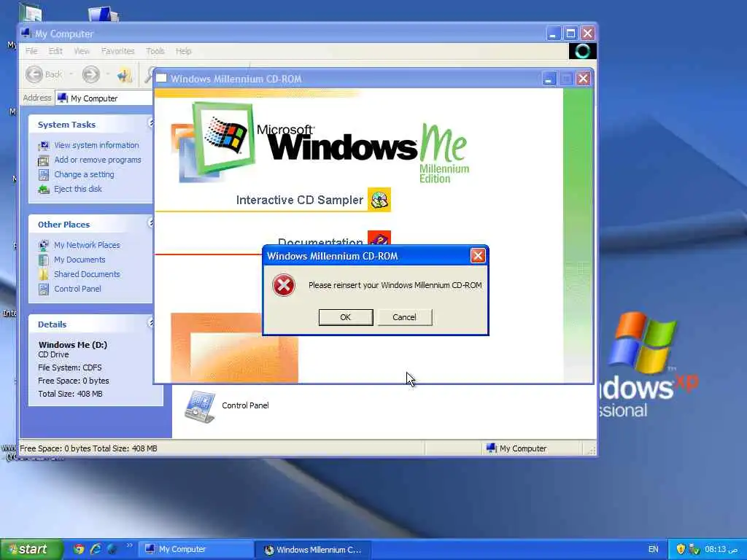Collapse the Other Places panel
Viewport: 747px width, 560px height.
150,223
